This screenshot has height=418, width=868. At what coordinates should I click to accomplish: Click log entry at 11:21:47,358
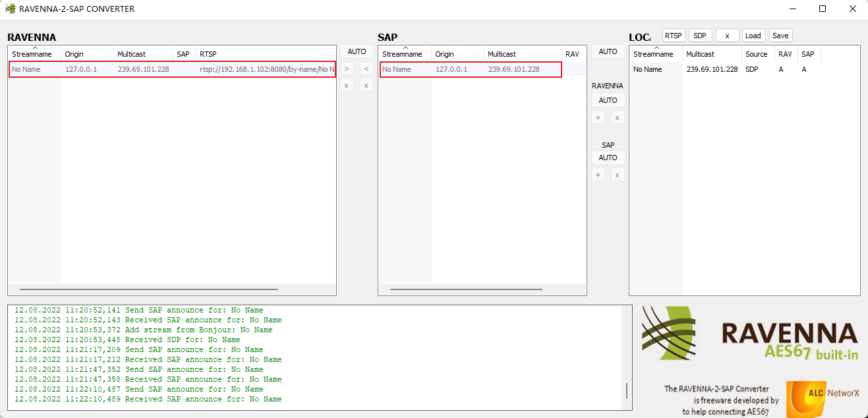148,379
